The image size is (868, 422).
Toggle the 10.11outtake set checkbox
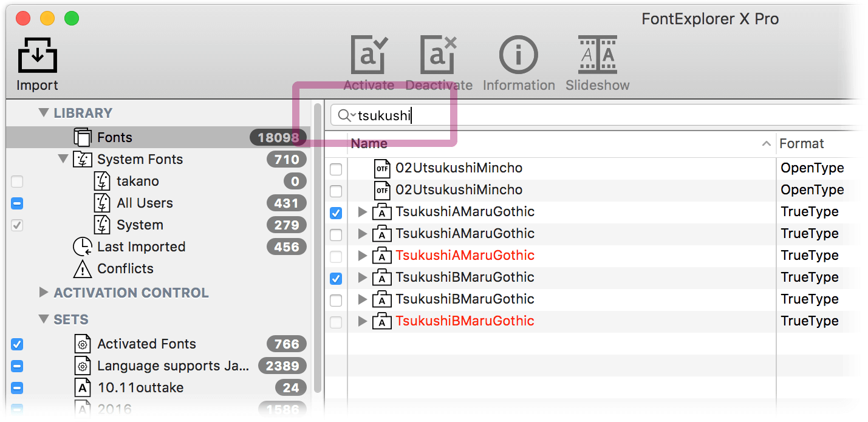[x=17, y=388]
